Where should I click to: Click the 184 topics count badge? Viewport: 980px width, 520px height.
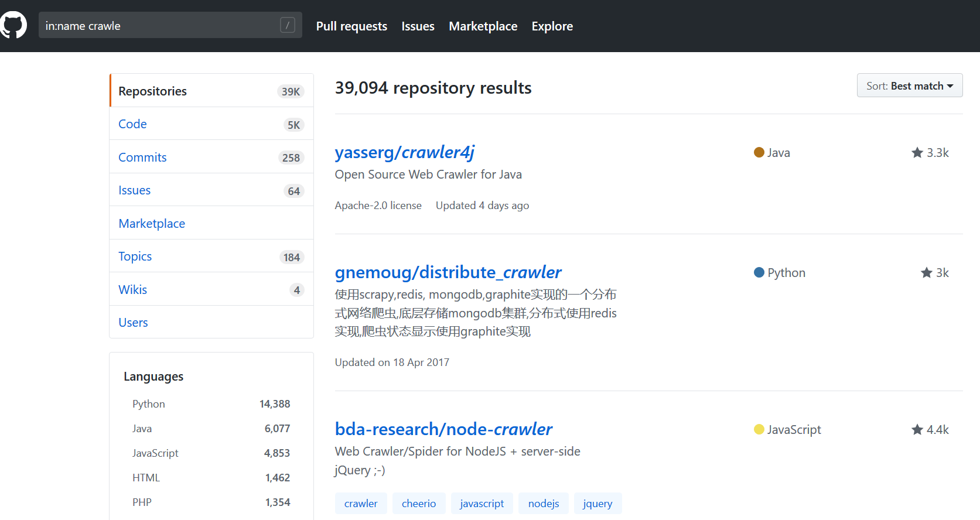point(292,257)
